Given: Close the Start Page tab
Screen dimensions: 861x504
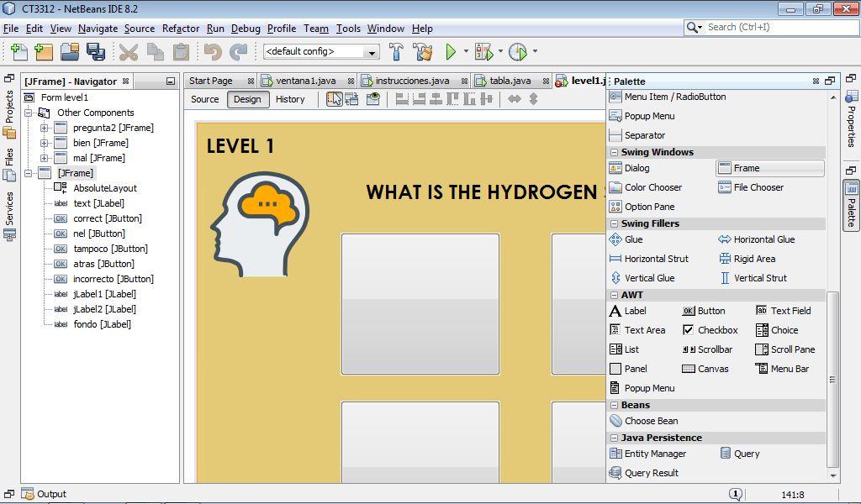Looking at the screenshot, I should [251, 81].
